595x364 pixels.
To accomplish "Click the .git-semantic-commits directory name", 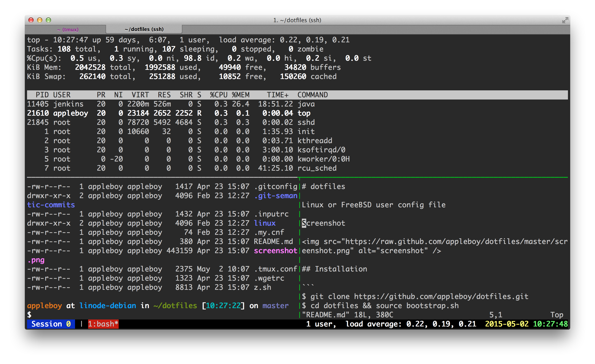I will click(275, 196).
